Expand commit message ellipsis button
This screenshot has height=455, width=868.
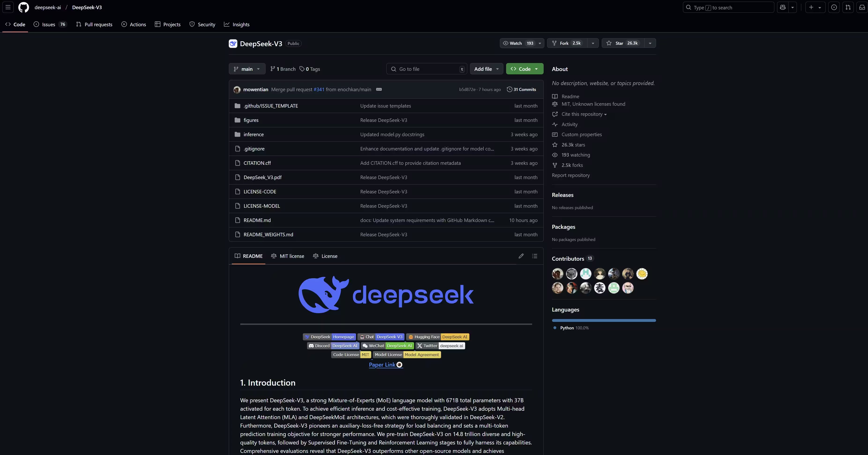[379, 89]
